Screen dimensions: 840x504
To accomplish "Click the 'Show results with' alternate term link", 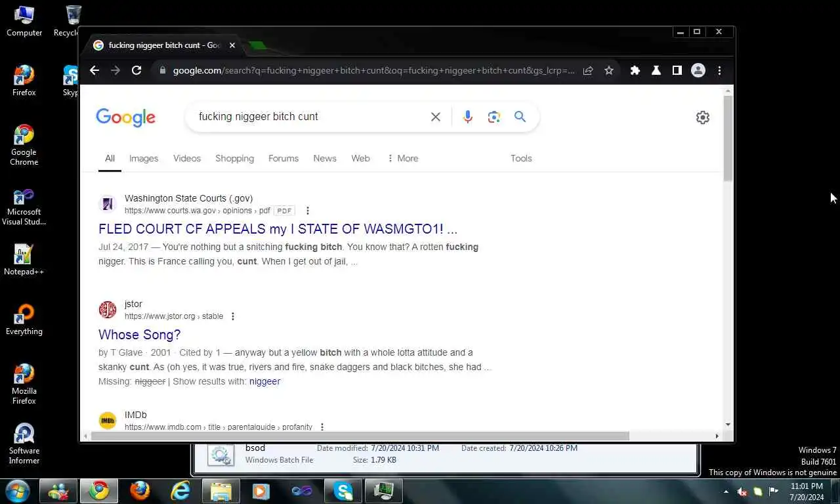I will click(264, 381).
